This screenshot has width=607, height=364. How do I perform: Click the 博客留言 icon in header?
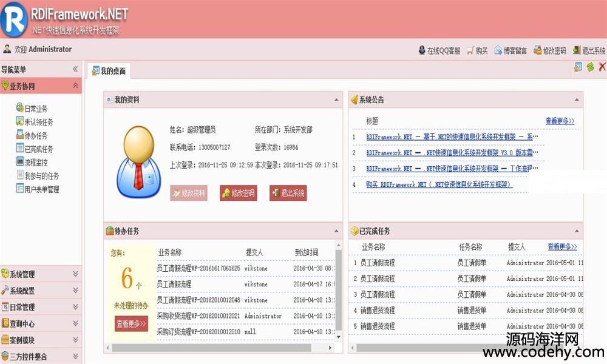[498, 50]
